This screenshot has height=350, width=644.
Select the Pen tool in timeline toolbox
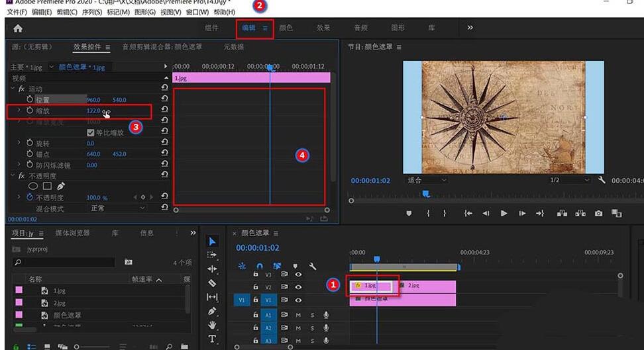212,311
